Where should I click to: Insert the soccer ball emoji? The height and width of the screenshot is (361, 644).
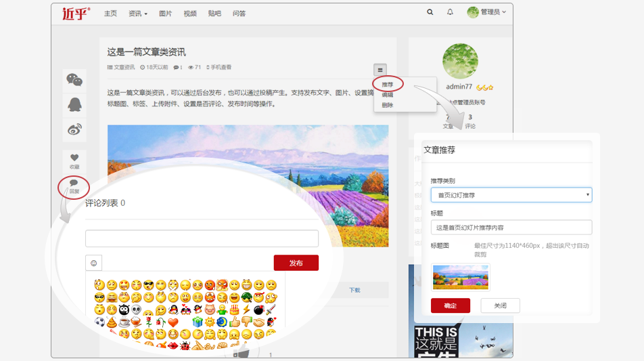click(100, 322)
